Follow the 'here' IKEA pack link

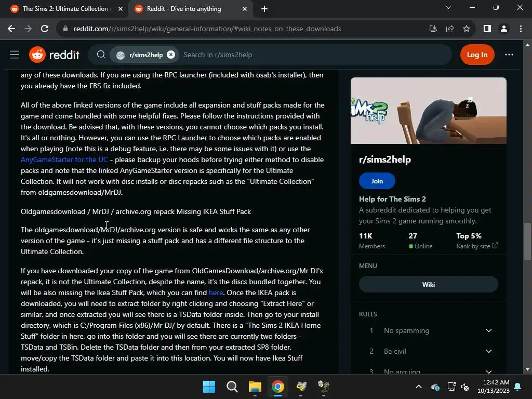point(216,292)
